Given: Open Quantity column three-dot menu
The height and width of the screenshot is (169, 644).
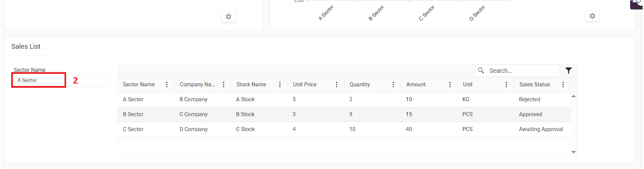Looking at the screenshot, I should point(393,84).
